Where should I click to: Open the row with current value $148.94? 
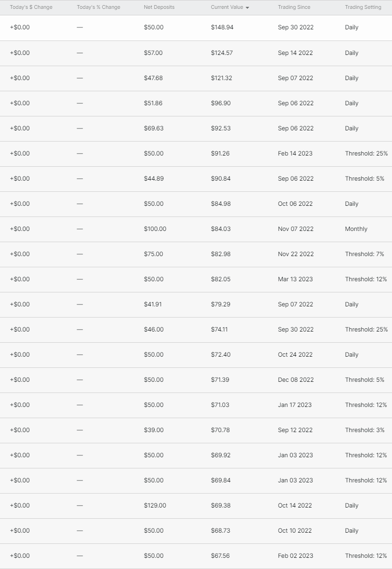196,28
